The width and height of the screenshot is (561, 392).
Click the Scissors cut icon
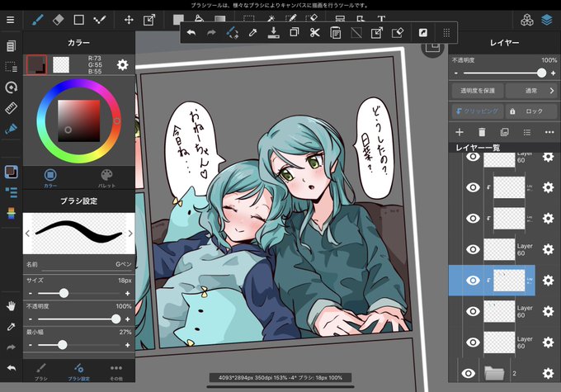click(314, 33)
